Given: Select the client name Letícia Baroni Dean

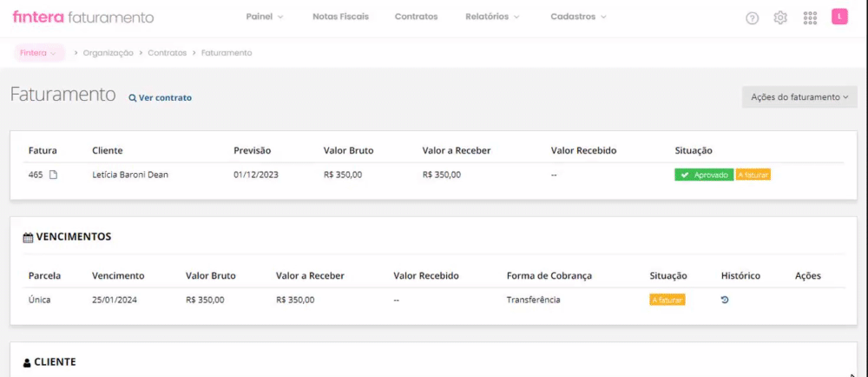Looking at the screenshot, I should [x=130, y=175].
